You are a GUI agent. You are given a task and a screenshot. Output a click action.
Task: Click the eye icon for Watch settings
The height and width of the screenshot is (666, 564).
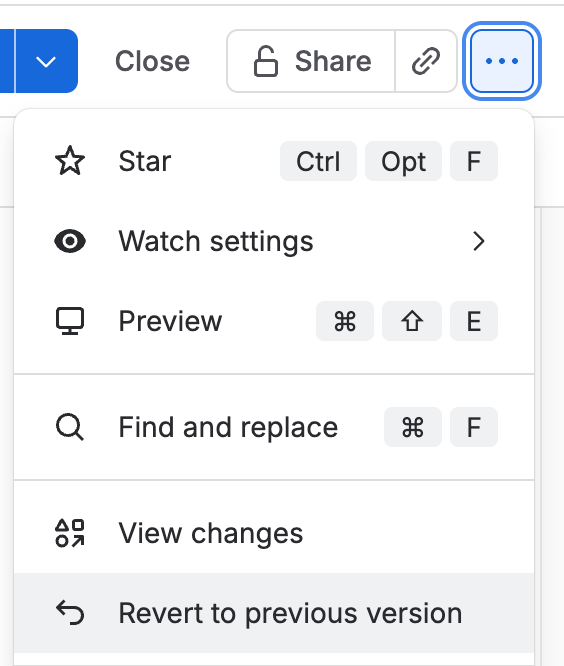pyautogui.click(x=70, y=241)
